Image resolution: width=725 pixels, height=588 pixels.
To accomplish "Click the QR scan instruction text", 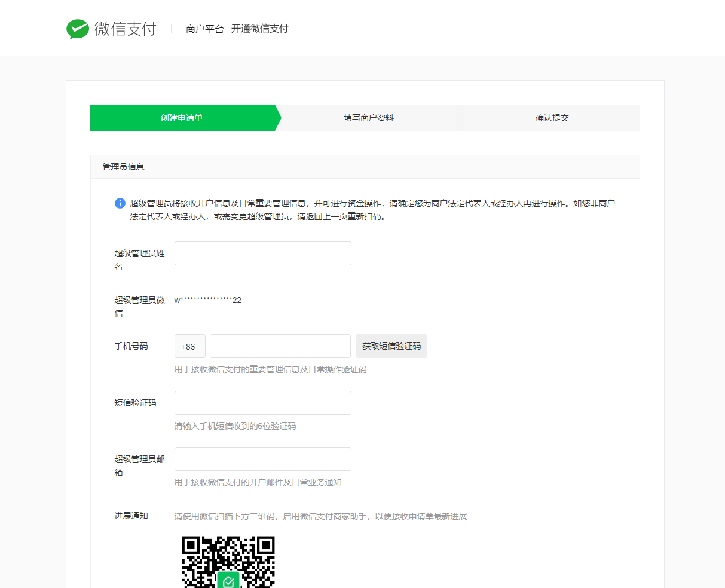I will point(321,516).
